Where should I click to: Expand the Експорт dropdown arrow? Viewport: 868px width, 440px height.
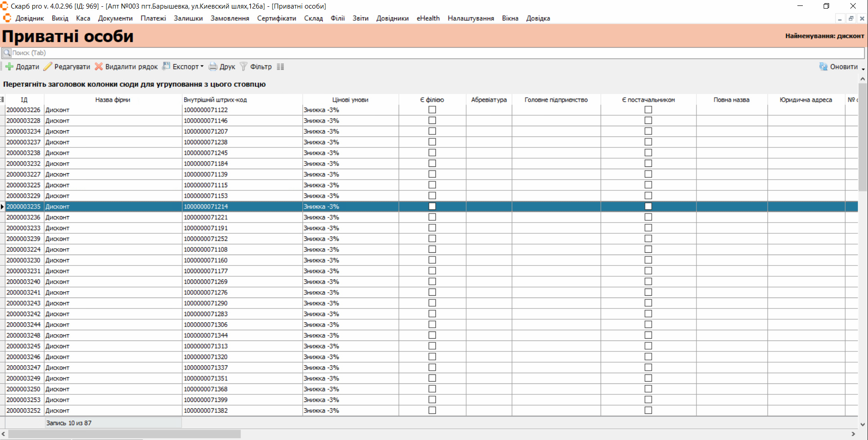coord(202,66)
